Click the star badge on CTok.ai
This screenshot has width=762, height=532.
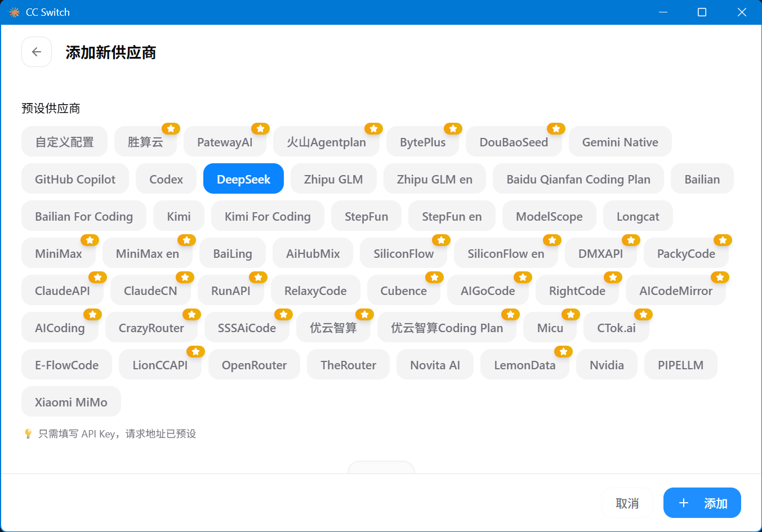tap(643, 315)
